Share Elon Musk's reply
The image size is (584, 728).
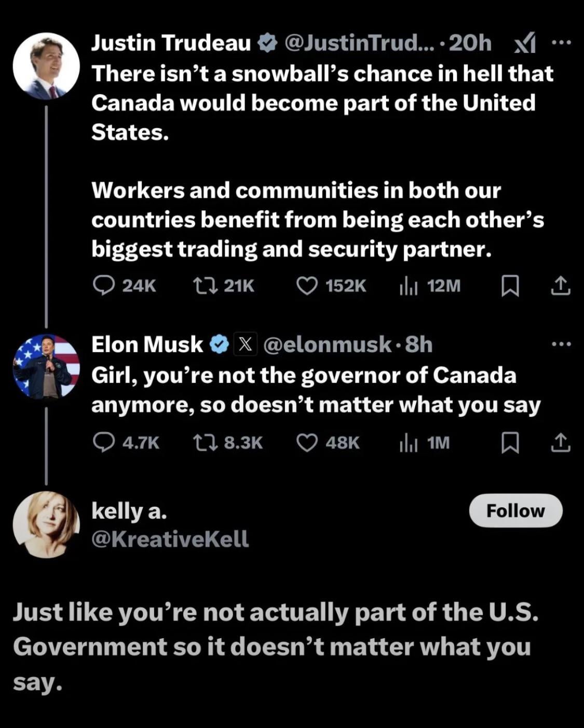pos(561,442)
